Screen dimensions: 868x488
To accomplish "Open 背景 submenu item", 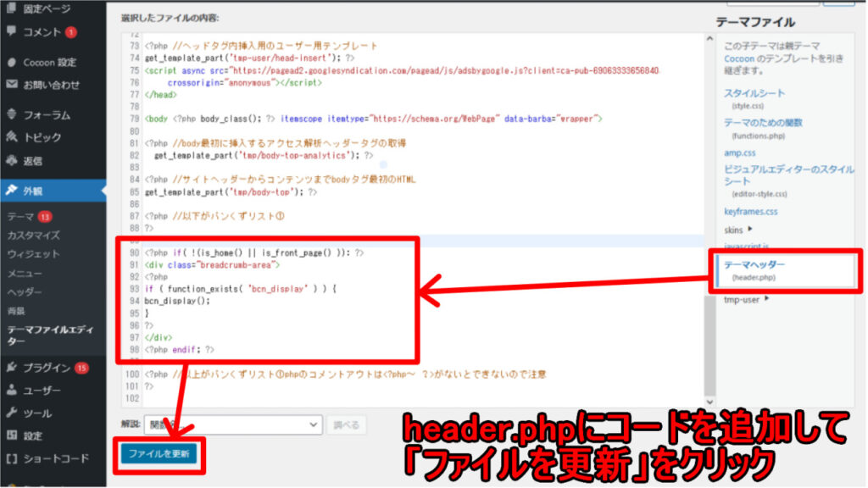I will 16,311.
